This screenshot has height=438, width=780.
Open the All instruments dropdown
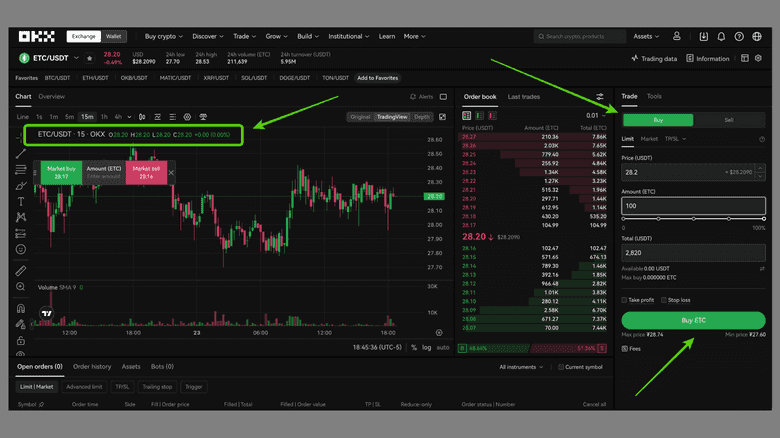pos(525,367)
